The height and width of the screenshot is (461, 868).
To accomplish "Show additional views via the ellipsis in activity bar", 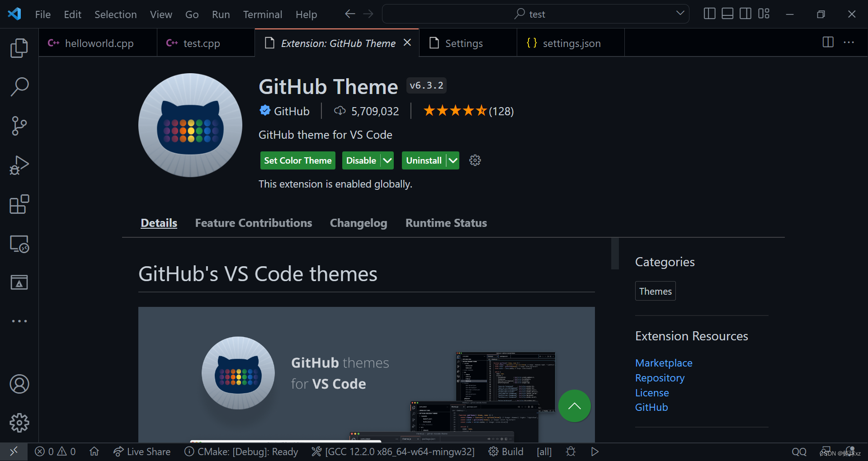I will (x=19, y=321).
